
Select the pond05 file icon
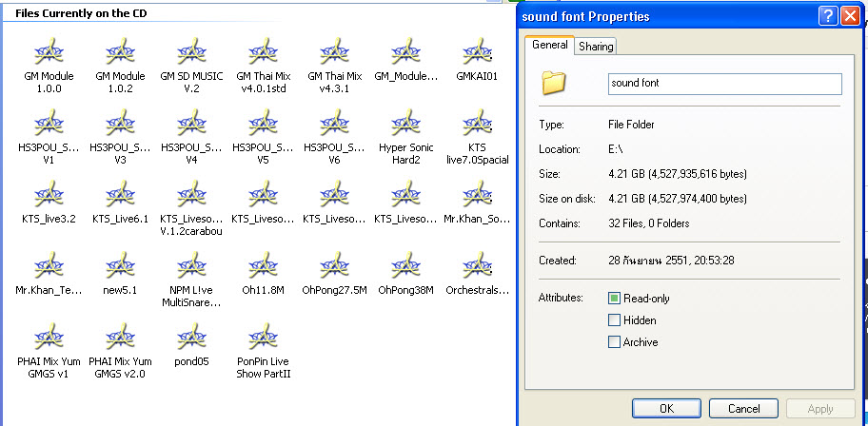point(191,338)
